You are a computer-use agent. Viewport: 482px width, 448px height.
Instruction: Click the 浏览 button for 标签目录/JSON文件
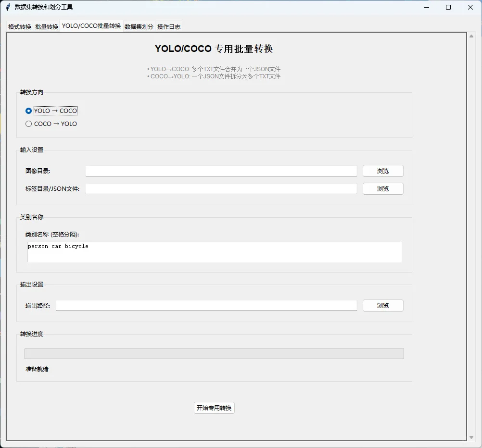382,188
